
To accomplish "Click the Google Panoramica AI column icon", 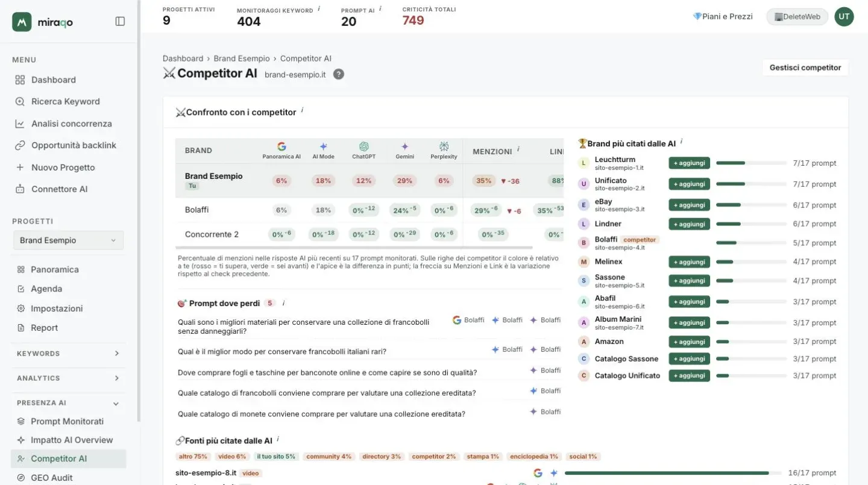I will point(281,146).
